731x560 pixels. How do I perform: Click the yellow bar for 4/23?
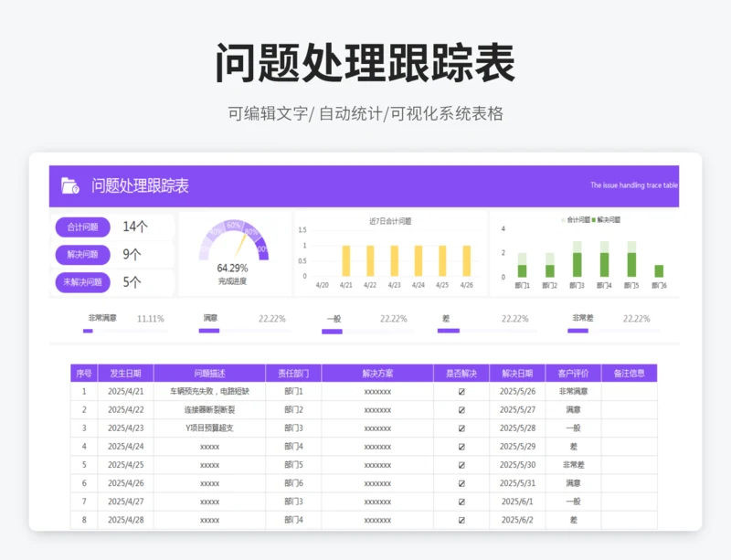pos(395,261)
